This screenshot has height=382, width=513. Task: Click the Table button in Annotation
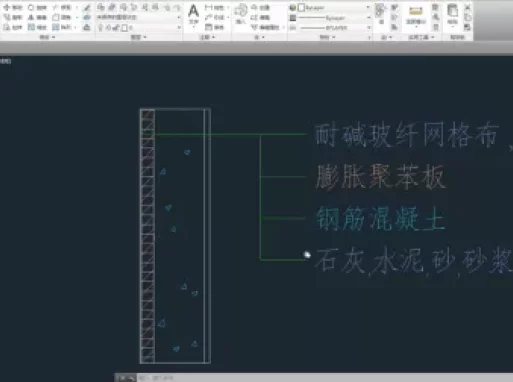(214, 27)
